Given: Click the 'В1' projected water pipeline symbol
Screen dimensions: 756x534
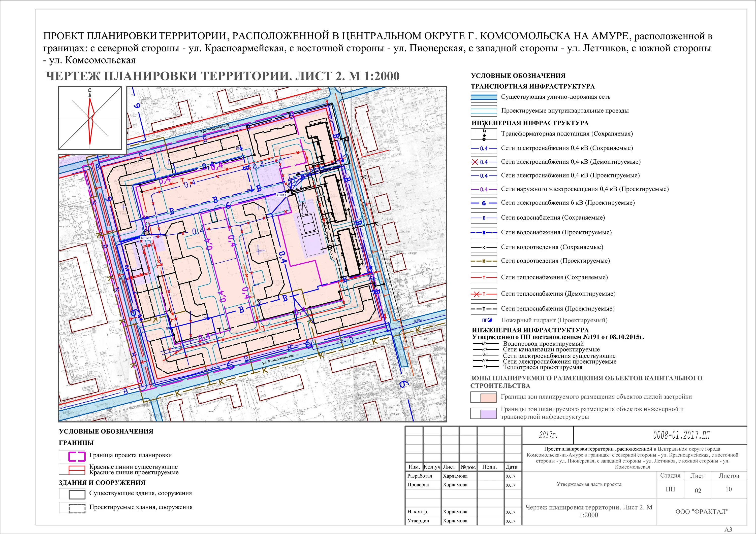Looking at the screenshot, I should pyautogui.click(x=485, y=343).
